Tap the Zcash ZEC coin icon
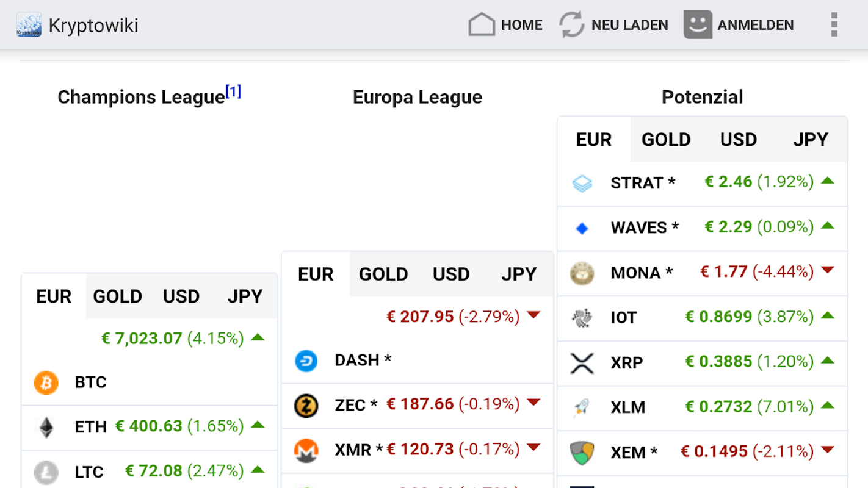This screenshot has width=868, height=488. point(306,406)
